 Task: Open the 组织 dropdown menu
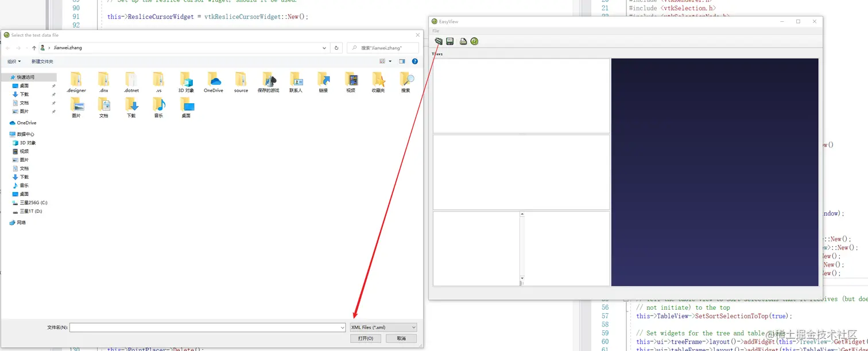click(x=14, y=61)
